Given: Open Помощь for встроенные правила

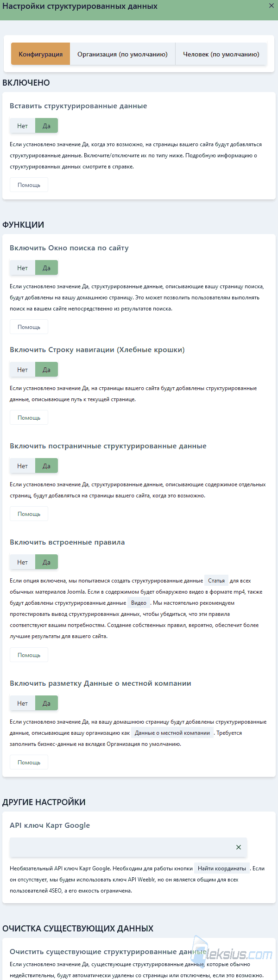Looking at the screenshot, I should 29,655.
